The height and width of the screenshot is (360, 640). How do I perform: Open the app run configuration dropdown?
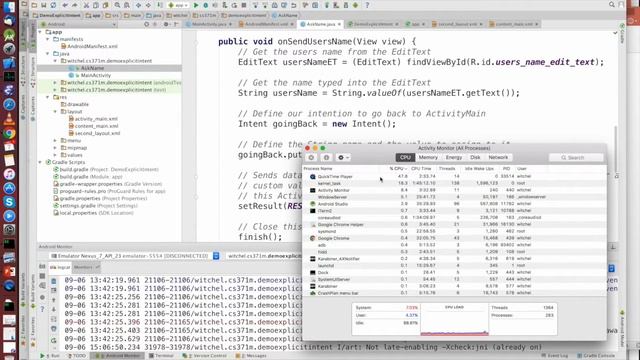pos(178,5)
